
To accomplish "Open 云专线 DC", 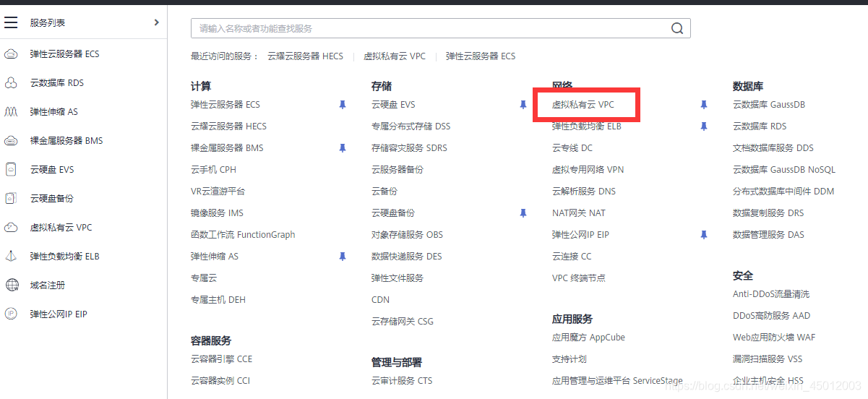I will pyautogui.click(x=572, y=148).
